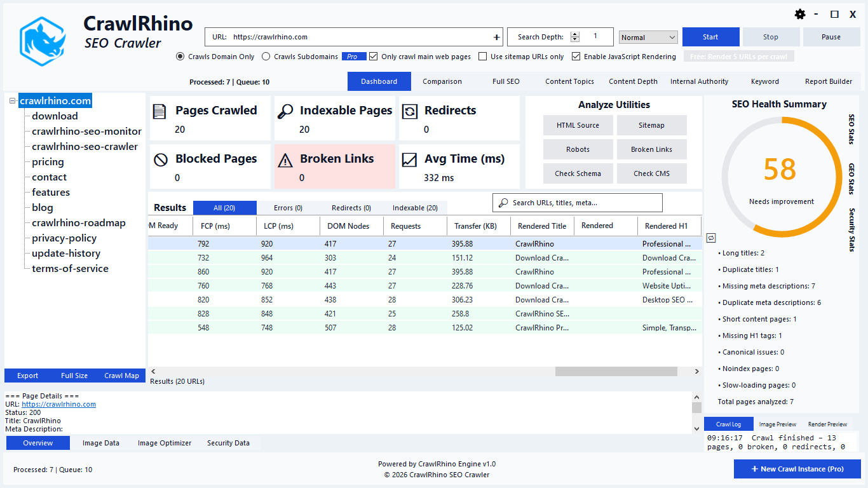This screenshot has height=488, width=868.
Task: Disable Enable JavaScript Rendering
Action: coord(575,57)
